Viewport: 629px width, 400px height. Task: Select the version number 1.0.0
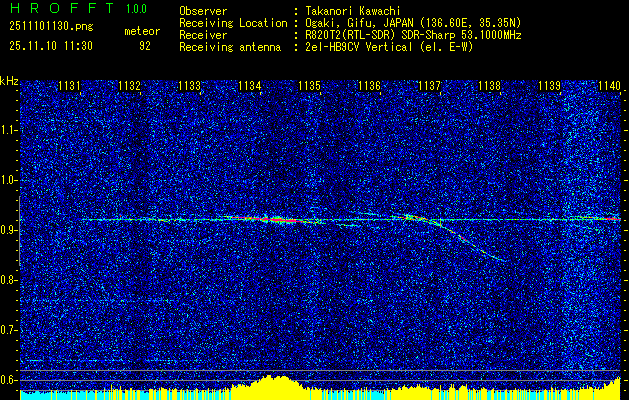pyautogui.click(x=136, y=9)
